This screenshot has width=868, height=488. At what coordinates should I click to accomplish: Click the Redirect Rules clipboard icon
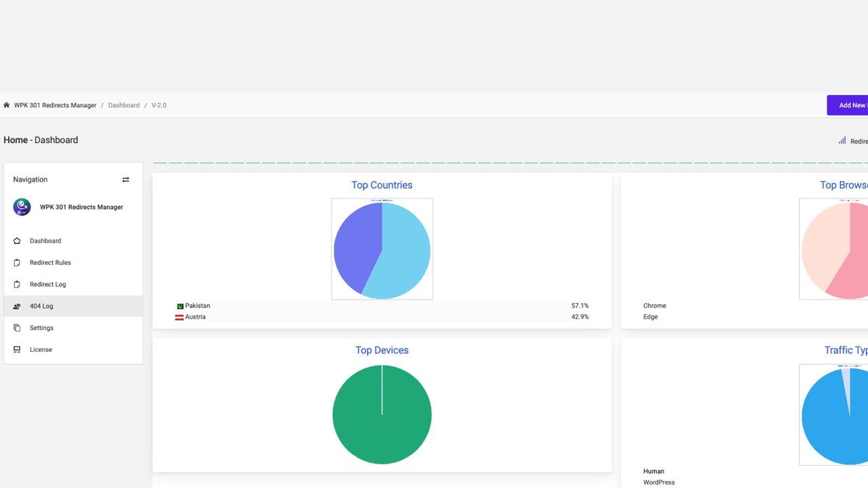pos(17,262)
